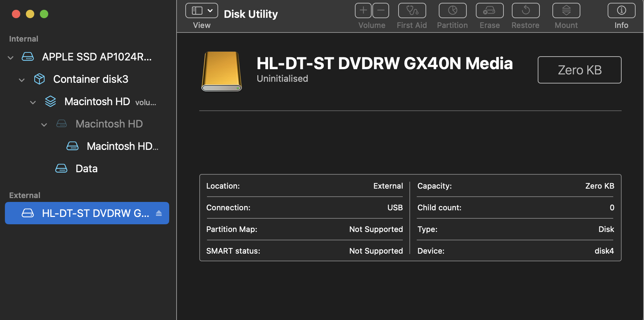644x320 pixels.
Task: Open the View dropdown chevron
Action: tap(210, 10)
